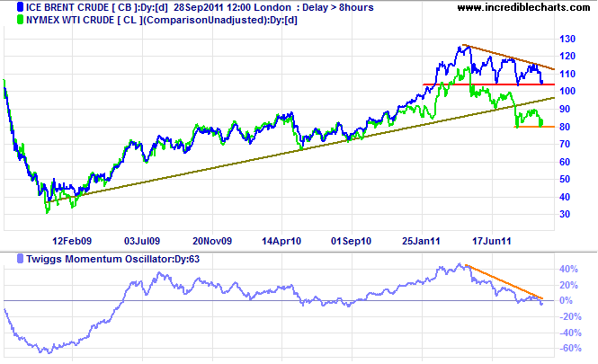Click the 70 price axis value
The image size is (598, 364).
coord(565,144)
